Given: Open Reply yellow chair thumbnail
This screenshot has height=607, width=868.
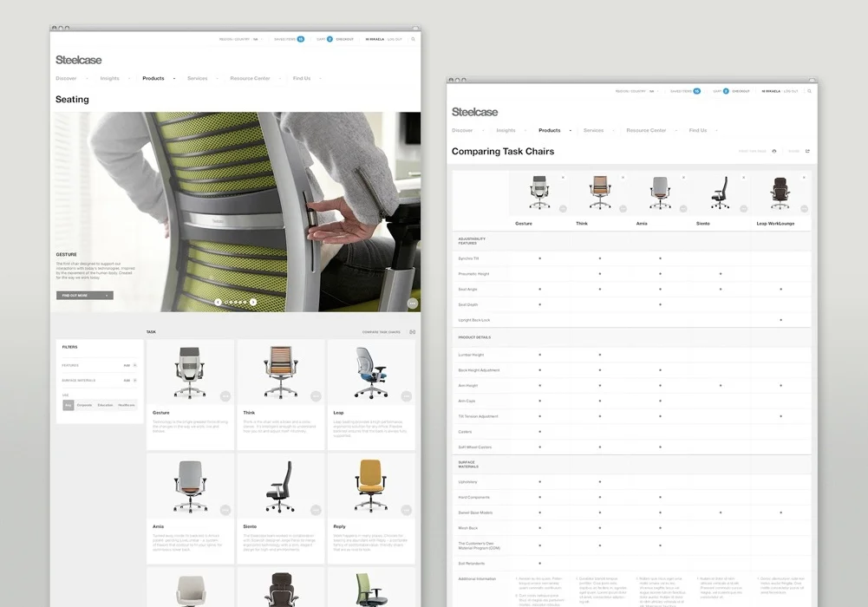Looking at the screenshot, I should point(370,486).
